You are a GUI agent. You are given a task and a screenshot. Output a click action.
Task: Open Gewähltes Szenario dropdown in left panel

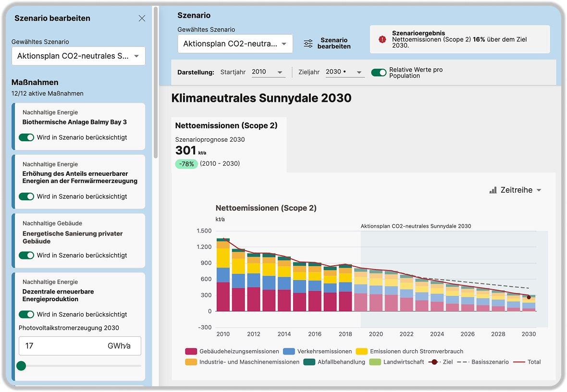[x=78, y=56]
